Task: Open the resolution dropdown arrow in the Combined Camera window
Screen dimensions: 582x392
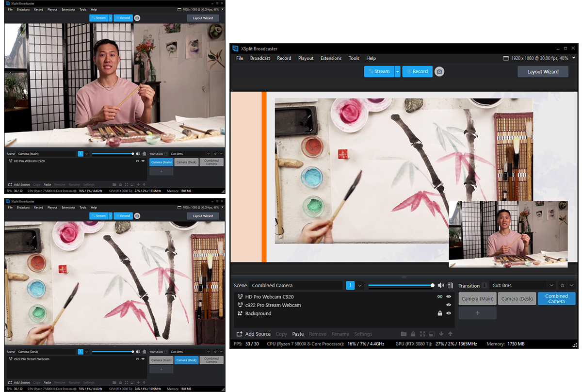Action: (574, 58)
